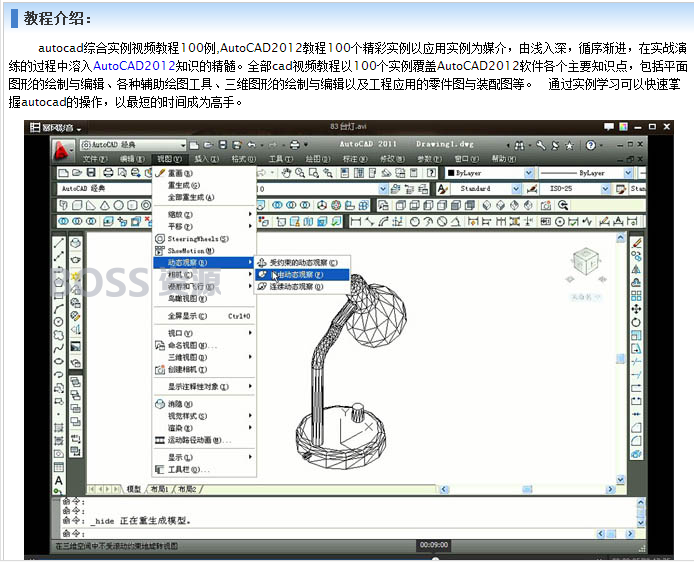Image resolution: width=694 pixels, height=562 pixels.
Task: Open the ByLayer color dropdown
Action: [528, 173]
